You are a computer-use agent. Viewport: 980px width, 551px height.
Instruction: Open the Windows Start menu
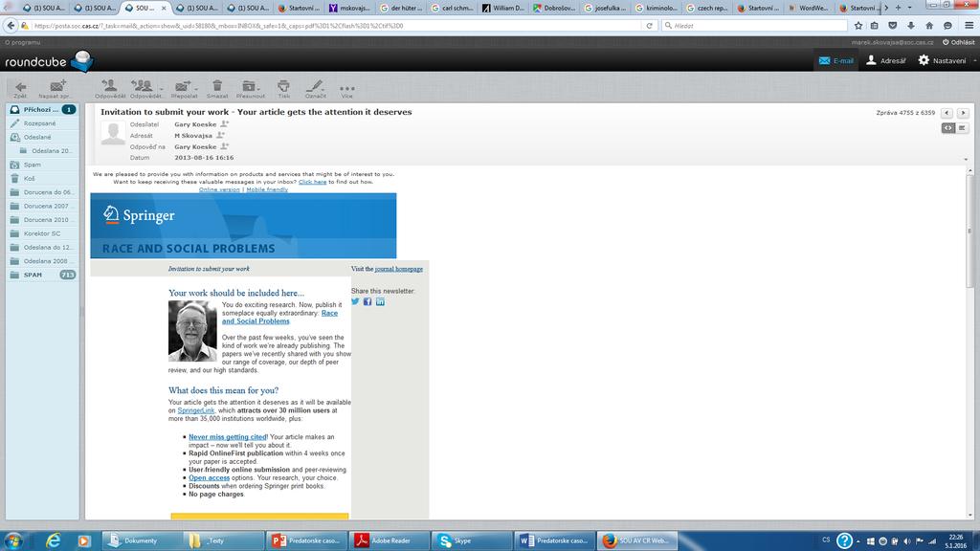pyautogui.click(x=12, y=540)
